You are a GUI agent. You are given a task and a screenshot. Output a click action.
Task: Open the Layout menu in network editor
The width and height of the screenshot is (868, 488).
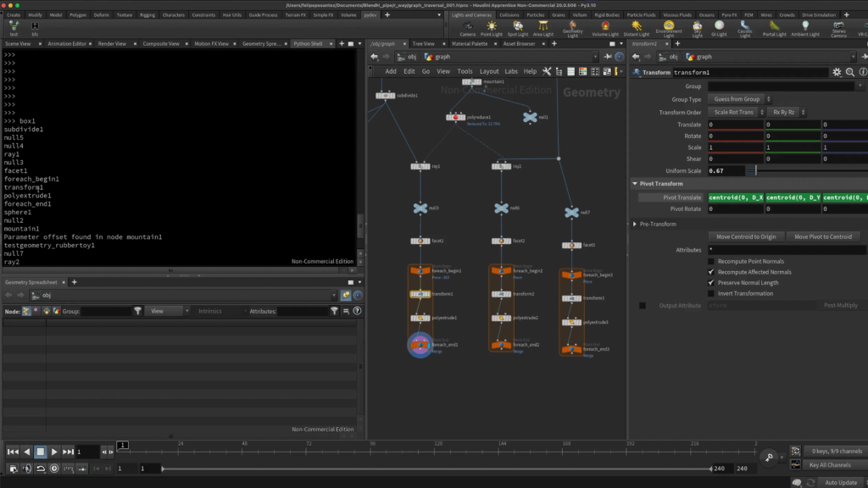(x=489, y=72)
